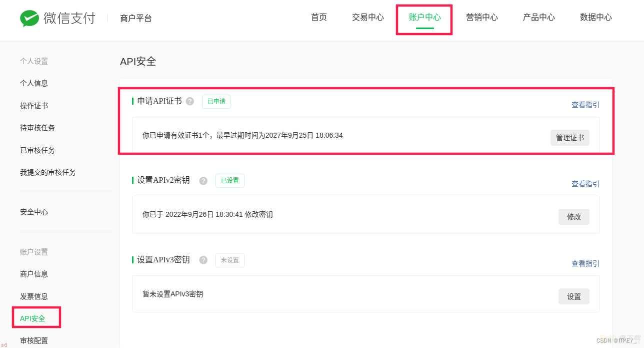Open help tooltip next to 申请API证书

[190, 101]
